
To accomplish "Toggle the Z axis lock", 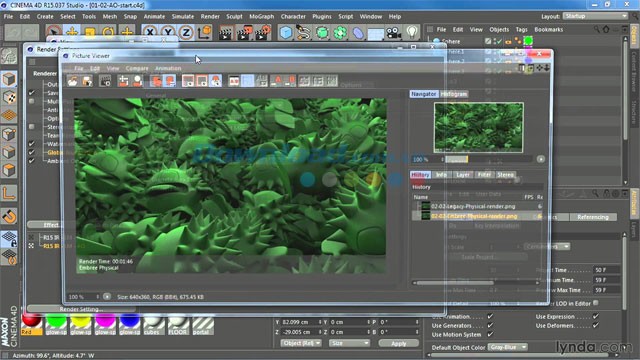I will pos(186,32).
